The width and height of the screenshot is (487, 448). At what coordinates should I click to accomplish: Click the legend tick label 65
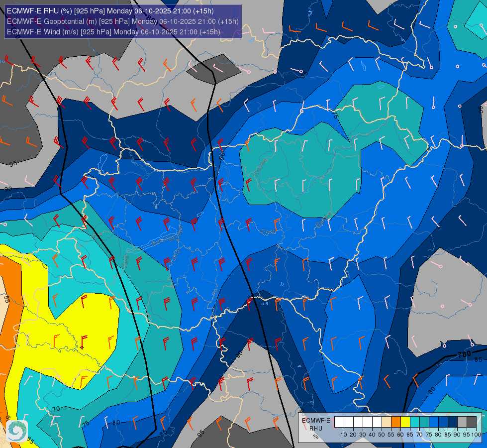(x=410, y=435)
